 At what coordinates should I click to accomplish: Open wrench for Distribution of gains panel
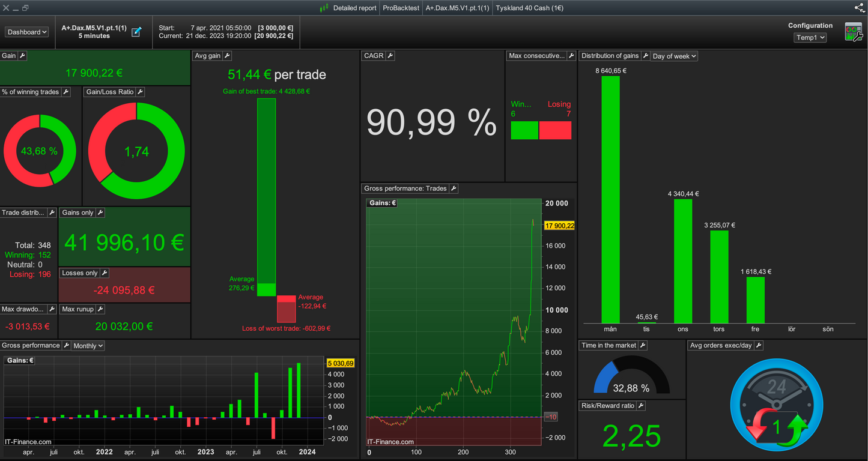645,56
